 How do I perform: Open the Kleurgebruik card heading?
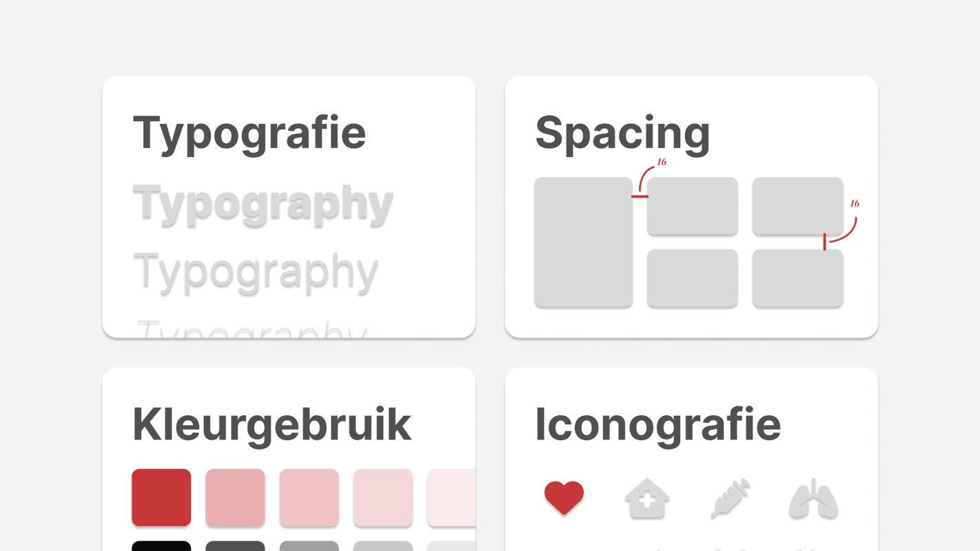pos(272,424)
